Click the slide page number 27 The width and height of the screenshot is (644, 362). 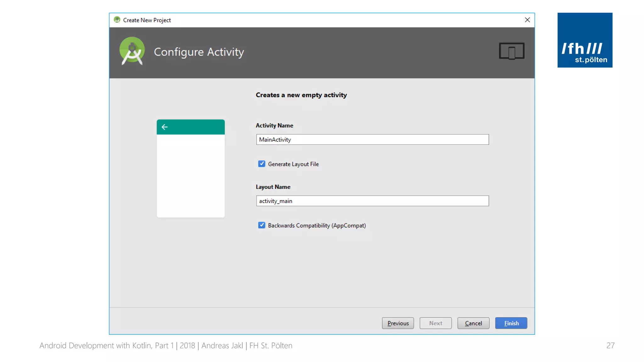click(610, 345)
